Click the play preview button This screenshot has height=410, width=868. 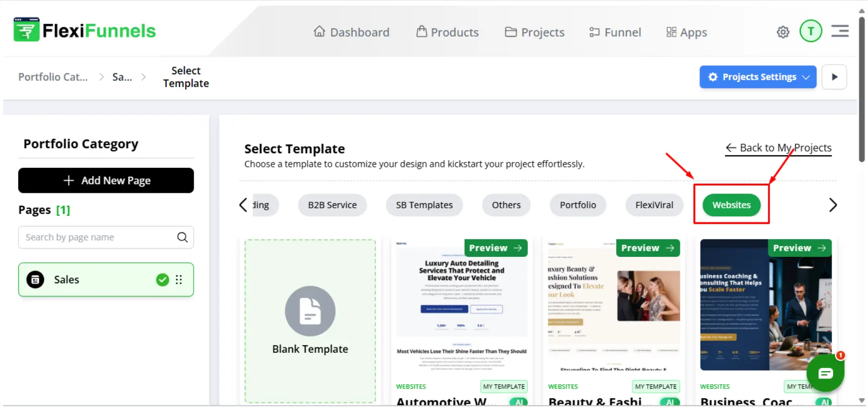pyautogui.click(x=834, y=77)
